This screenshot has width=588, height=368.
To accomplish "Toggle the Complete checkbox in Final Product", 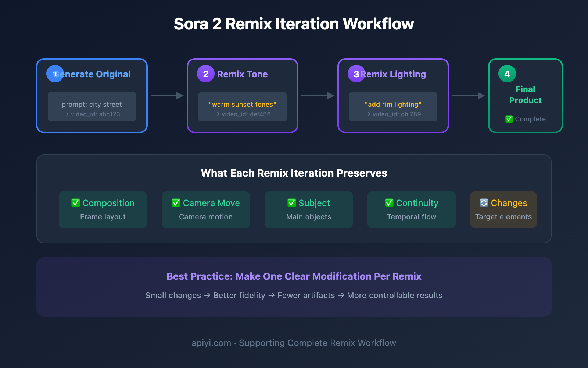I will pos(509,119).
